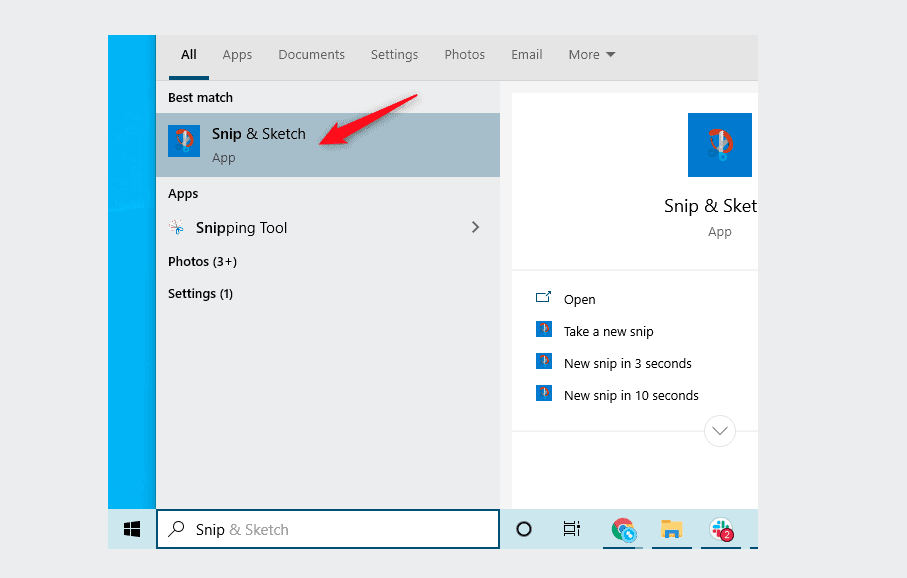Screen dimensions: 907x578
Task: Choose New snip in 10 seconds
Action: pyautogui.click(x=631, y=395)
